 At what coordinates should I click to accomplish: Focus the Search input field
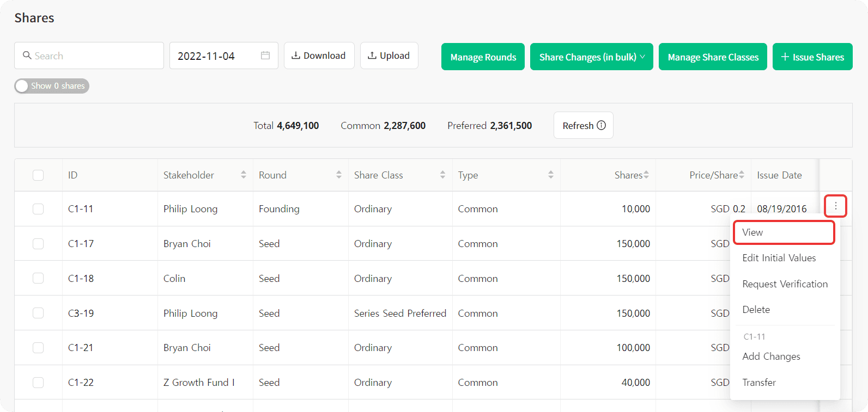89,56
